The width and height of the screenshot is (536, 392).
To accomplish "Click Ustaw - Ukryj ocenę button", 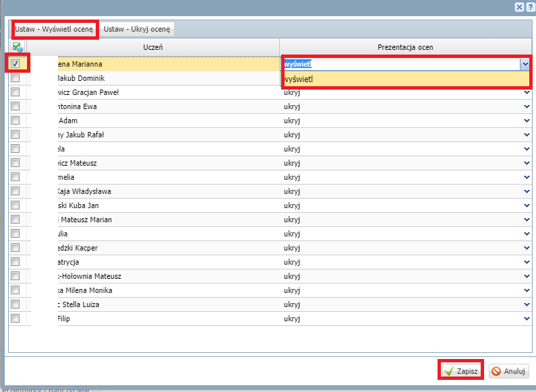I will (137, 29).
